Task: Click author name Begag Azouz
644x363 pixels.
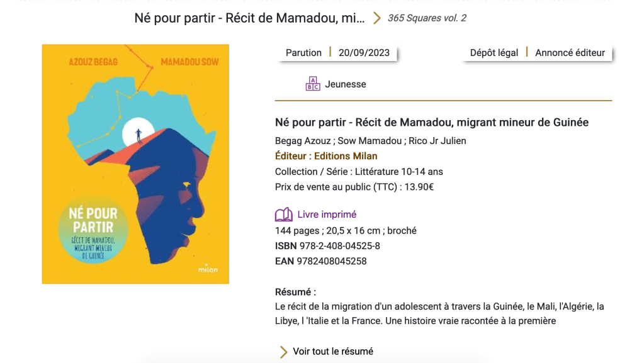Action: pyautogui.click(x=302, y=141)
